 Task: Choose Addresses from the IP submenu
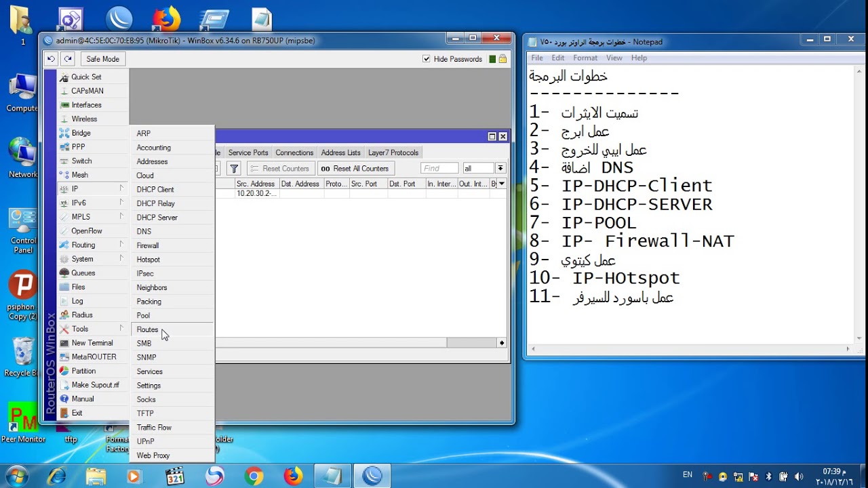(172, 161)
